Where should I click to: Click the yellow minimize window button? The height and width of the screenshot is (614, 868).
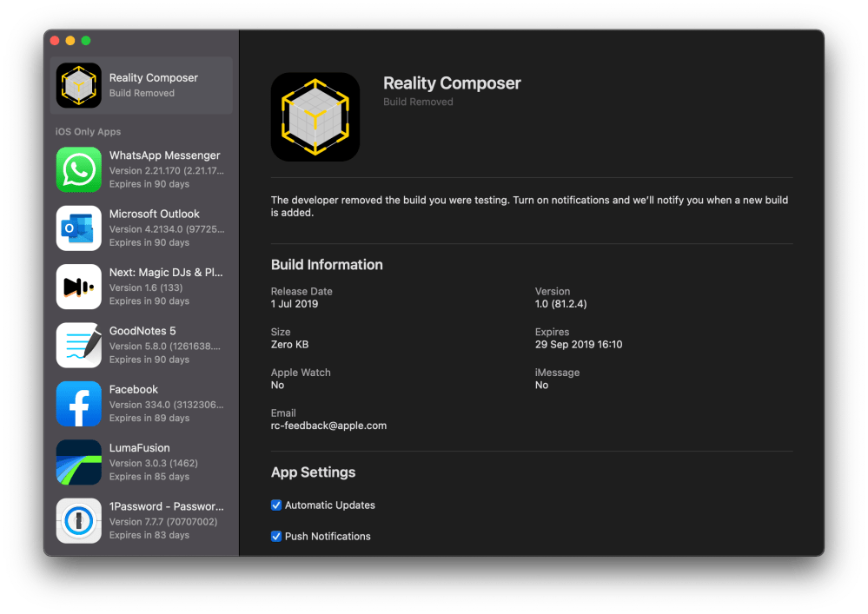[70, 41]
